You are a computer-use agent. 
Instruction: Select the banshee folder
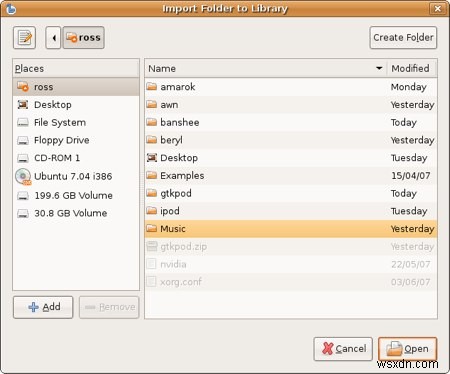point(291,122)
